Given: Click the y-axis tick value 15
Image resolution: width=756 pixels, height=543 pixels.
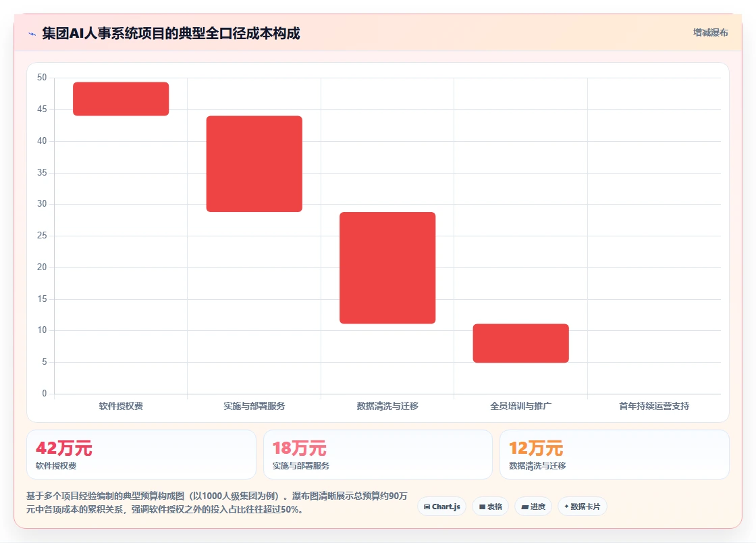Looking at the screenshot, I should coord(42,299).
